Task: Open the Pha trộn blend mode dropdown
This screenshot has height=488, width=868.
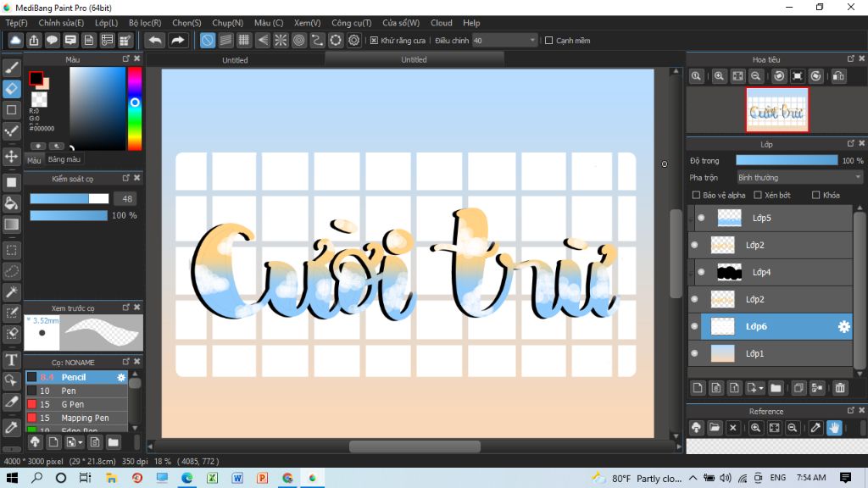Action: 799,178
